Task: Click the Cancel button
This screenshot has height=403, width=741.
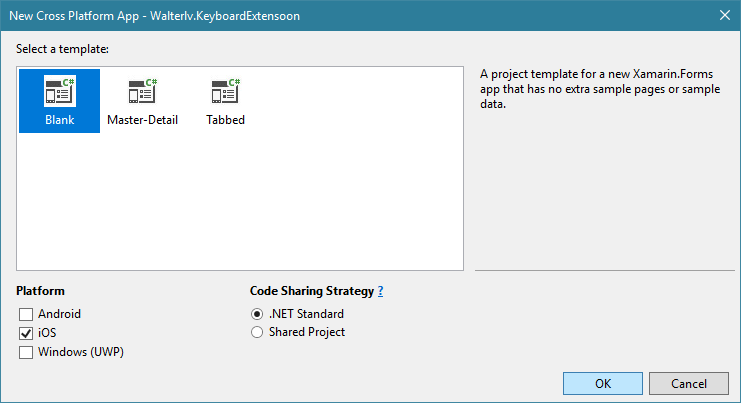Action: pos(689,383)
